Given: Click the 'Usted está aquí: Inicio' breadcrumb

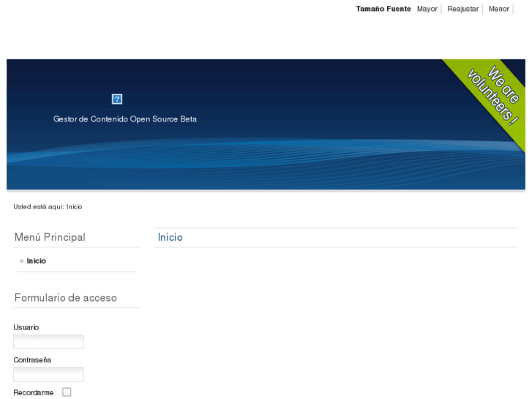Looking at the screenshot, I should 48,206.
